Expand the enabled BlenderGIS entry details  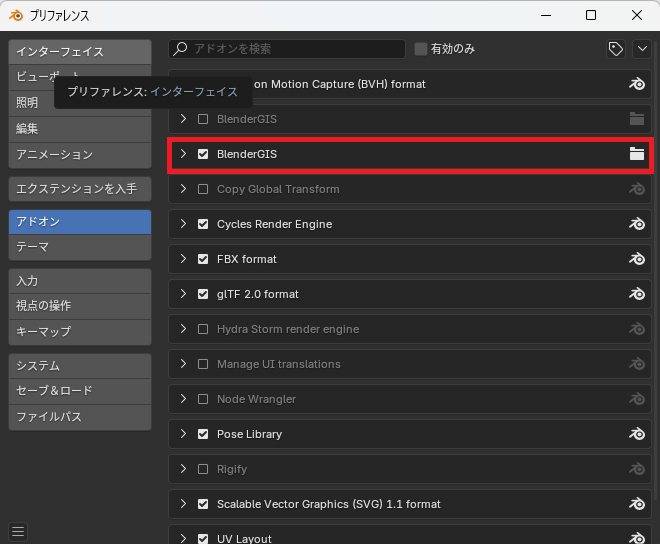183,154
